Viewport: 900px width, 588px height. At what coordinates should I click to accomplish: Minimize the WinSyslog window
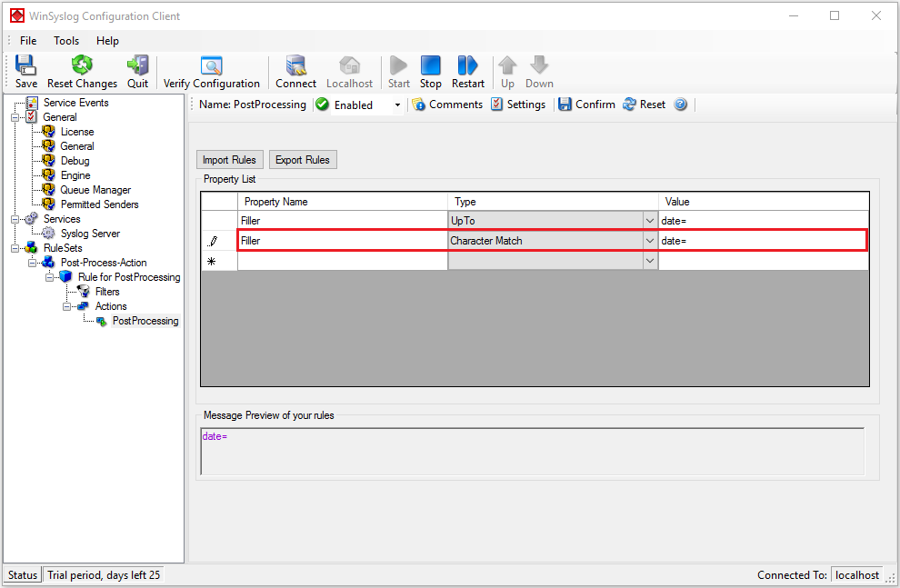point(794,16)
